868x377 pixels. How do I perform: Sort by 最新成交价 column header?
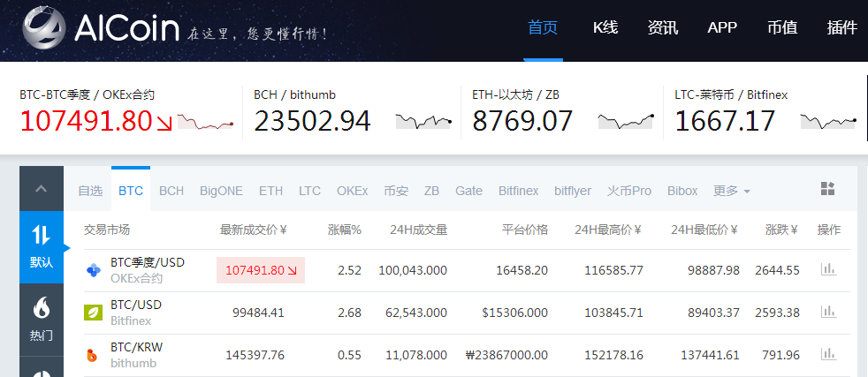click(x=254, y=230)
